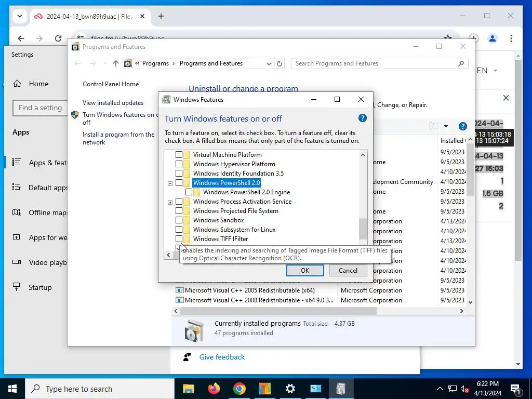Click Chrome reload button

(58, 38)
